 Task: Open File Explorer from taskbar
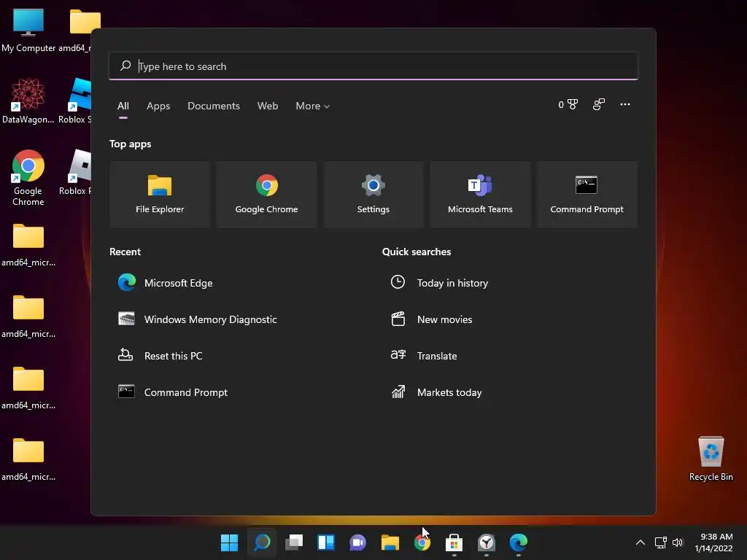point(390,542)
